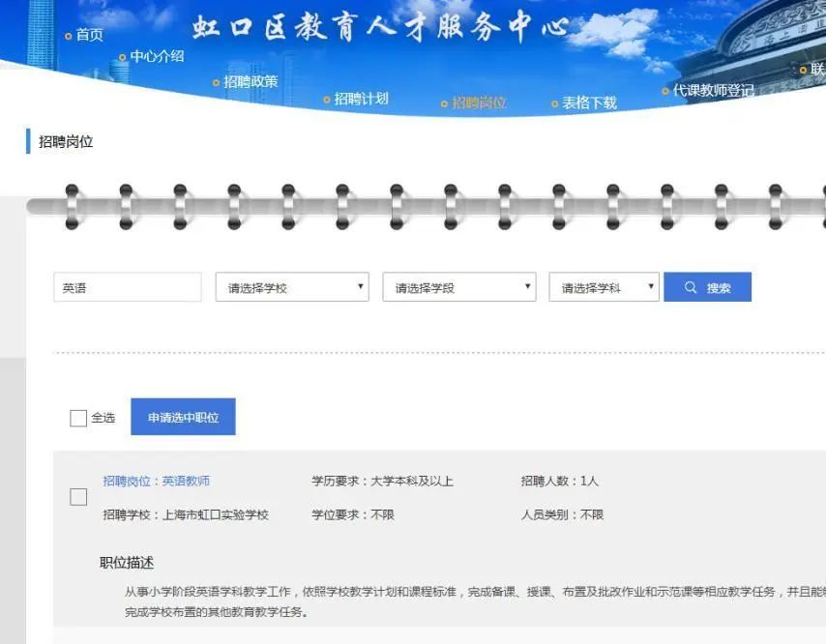This screenshot has width=826, height=644.
Task: Open the 表格下载 downloads menu item
Action: click(x=589, y=102)
